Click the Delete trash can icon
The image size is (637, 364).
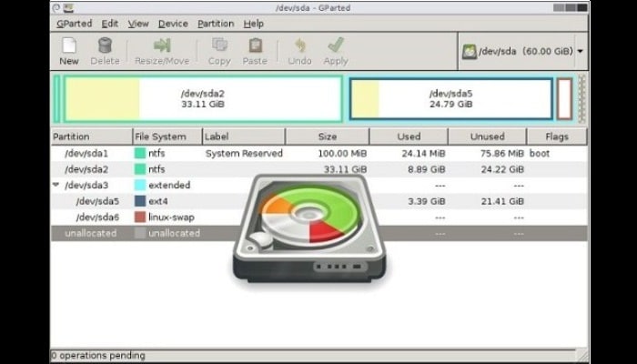[105, 45]
